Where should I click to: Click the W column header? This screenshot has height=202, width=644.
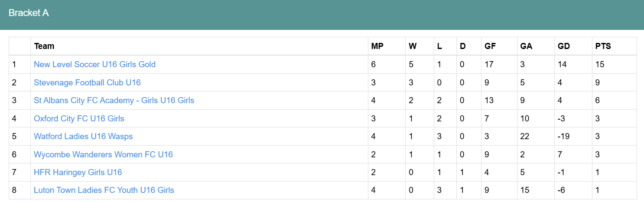click(412, 46)
